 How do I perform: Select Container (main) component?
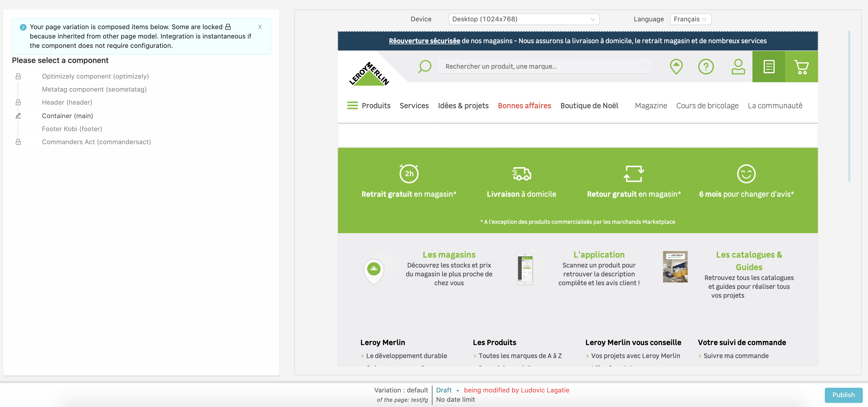(x=67, y=116)
